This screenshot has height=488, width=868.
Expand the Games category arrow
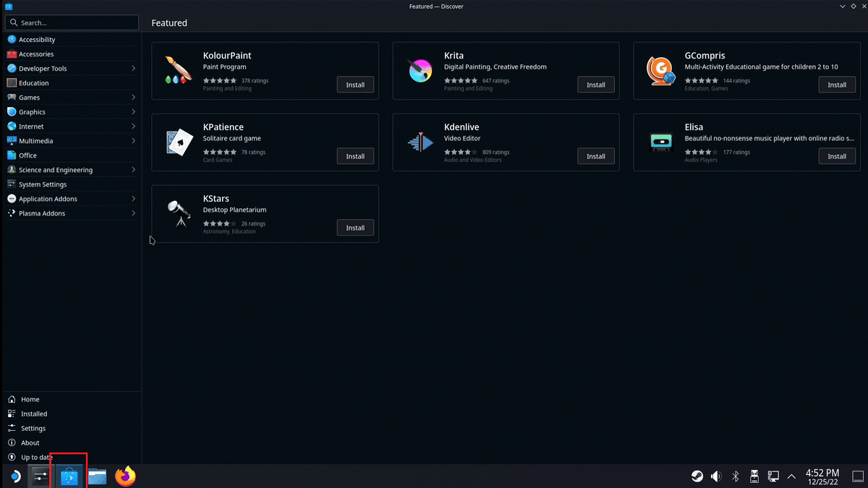[x=134, y=98]
